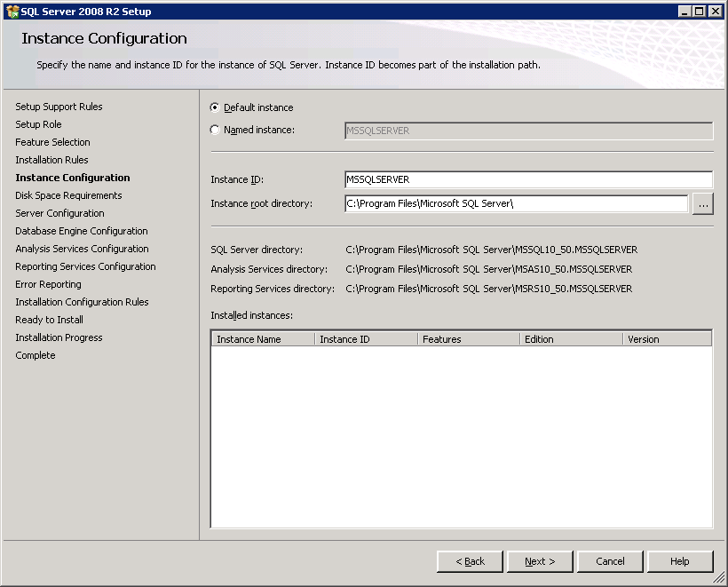
Task: Sort installed instances by Edition column
Action: [x=571, y=339]
